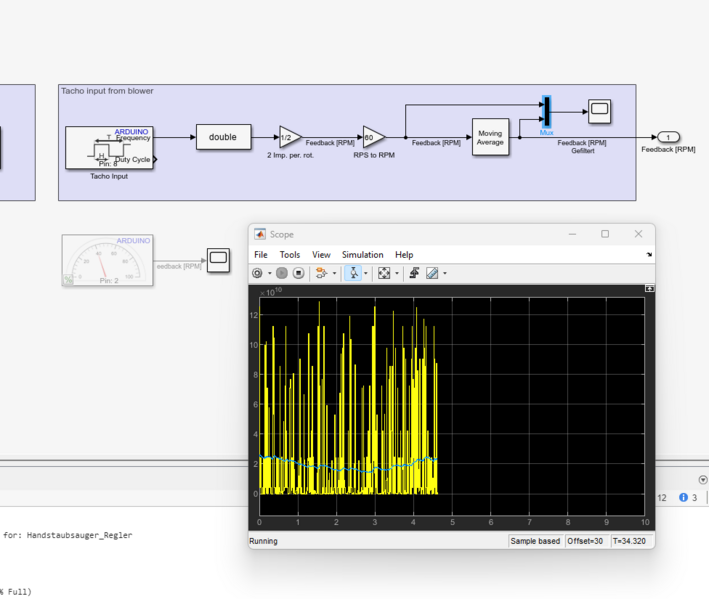Open the dropdown arrow beside configuration gear
The height and width of the screenshot is (599, 709).
click(x=269, y=274)
